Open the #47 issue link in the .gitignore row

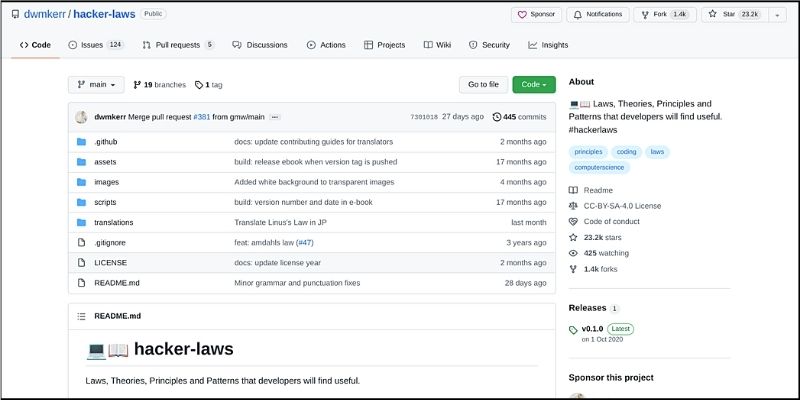(x=305, y=243)
